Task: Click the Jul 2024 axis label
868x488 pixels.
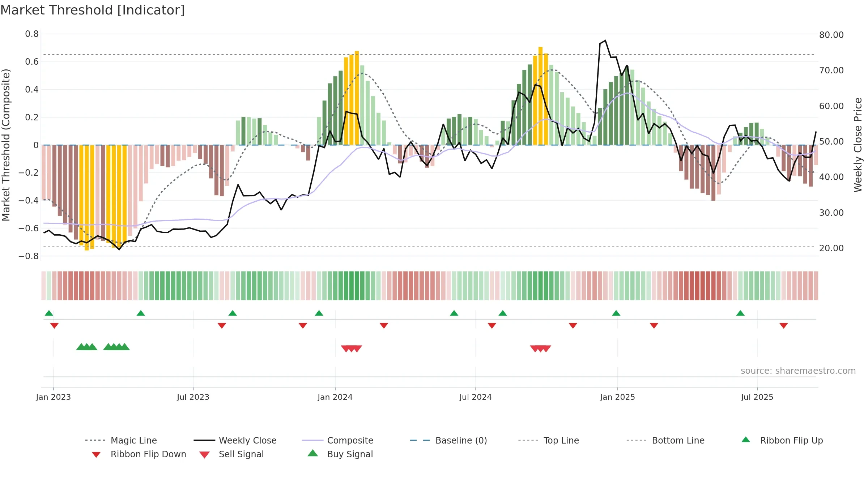Action: pos(476,397)
